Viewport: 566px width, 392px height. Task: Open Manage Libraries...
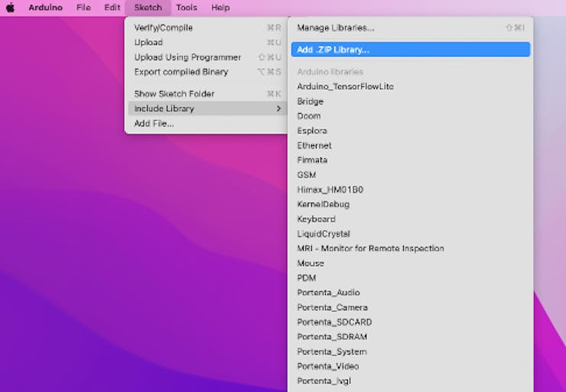click(x=336, y=28)
